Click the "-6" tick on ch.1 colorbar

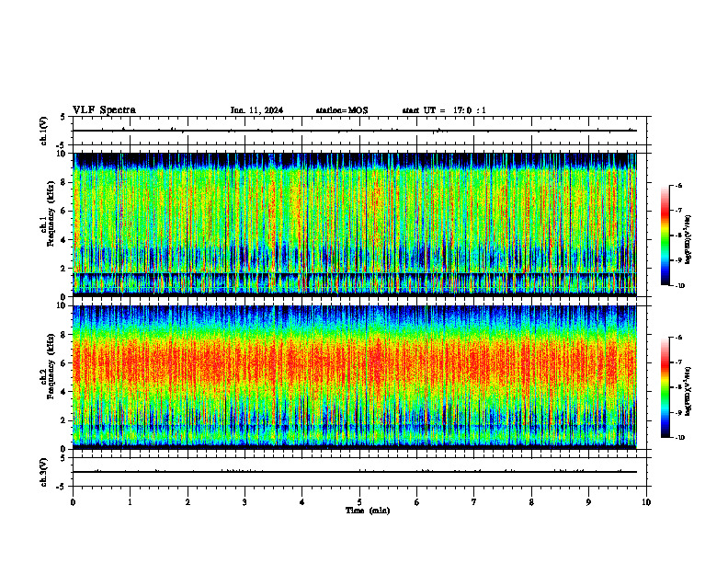(678, 186)
